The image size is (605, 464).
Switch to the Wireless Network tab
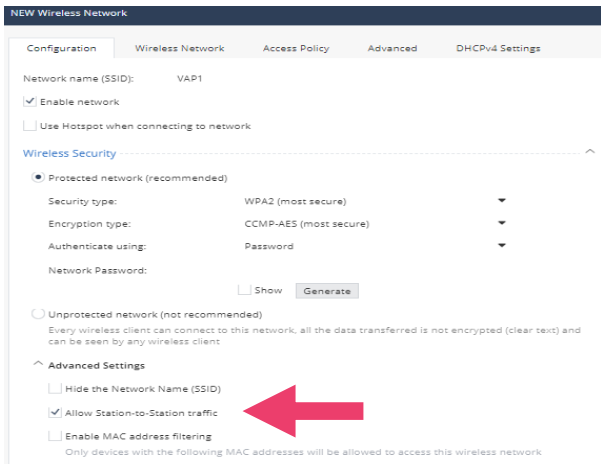point(179,48)
